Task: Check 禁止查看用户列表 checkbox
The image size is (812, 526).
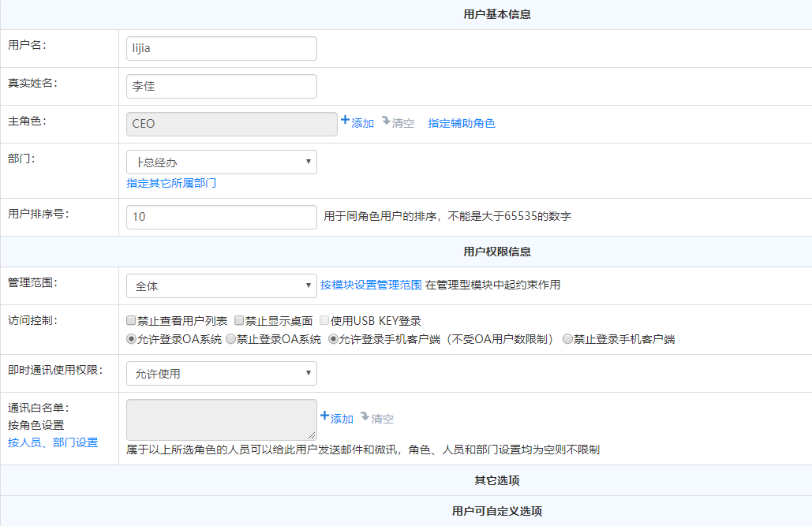Action: coord(131,321)
